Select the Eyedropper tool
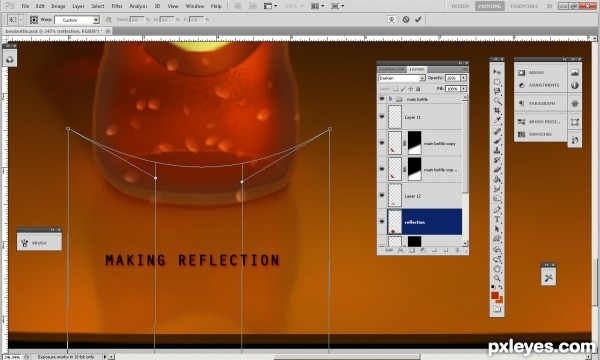 click(497, 121)
